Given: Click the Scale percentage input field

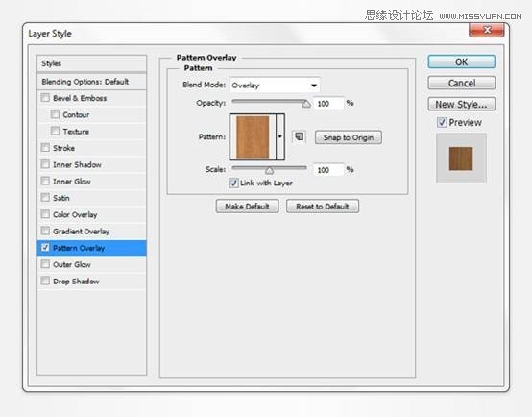Looking at the screenshot, I should point(328,169).
